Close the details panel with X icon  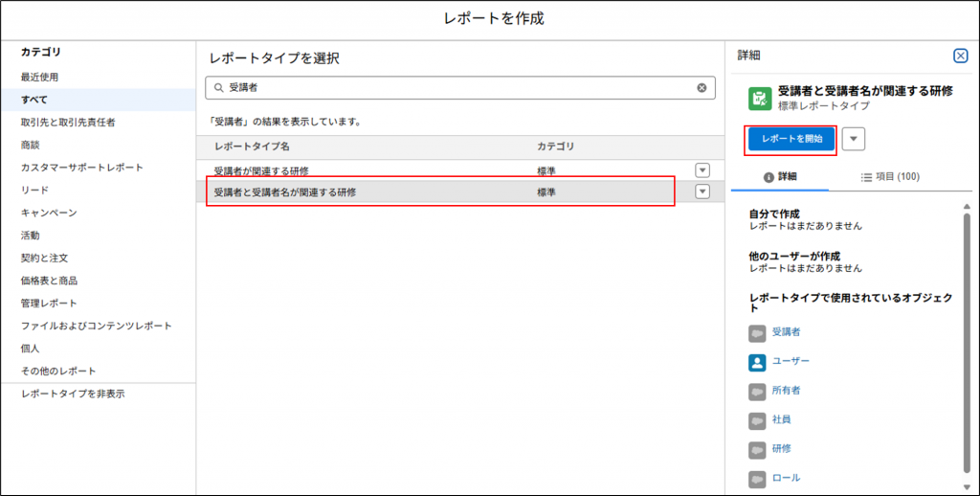pyautogui.click(x=960, y=56)
